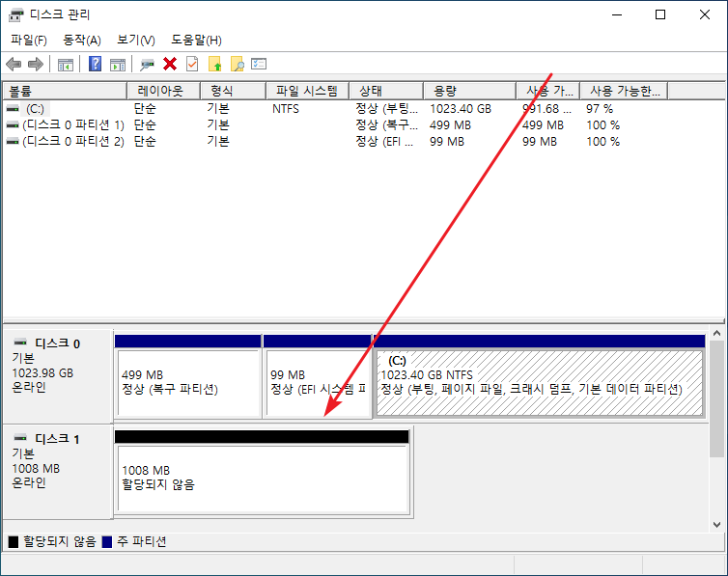Select the 1008 MB unallocated space block

pos(263,473)
